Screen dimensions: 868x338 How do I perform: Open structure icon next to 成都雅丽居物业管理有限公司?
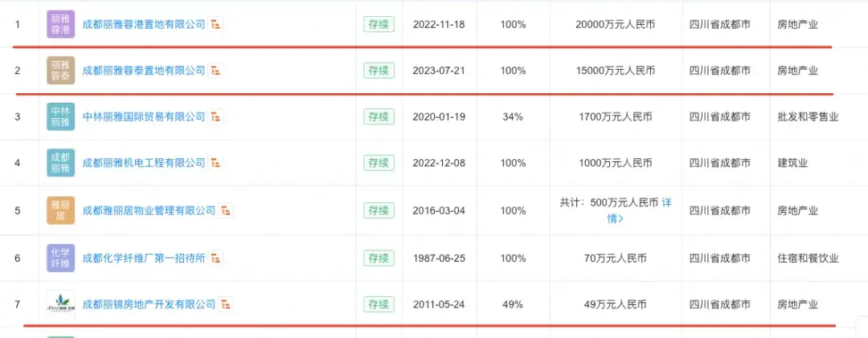pyautogui.click(x=226, y=211)
